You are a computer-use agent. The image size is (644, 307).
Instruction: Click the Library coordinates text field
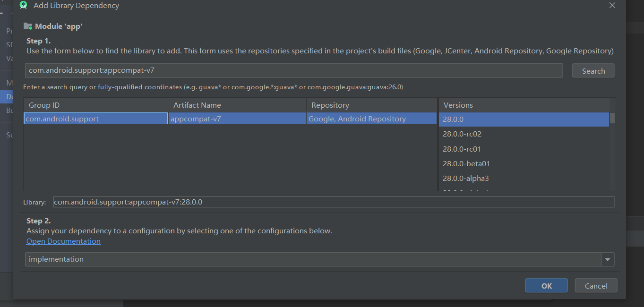[x=334, y=202]
